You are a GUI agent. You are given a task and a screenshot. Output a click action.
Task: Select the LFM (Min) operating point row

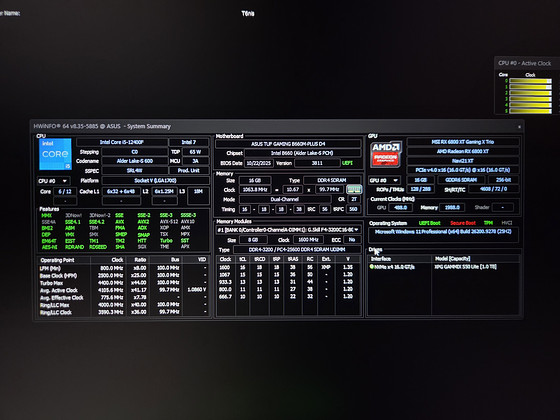(123, 268)
